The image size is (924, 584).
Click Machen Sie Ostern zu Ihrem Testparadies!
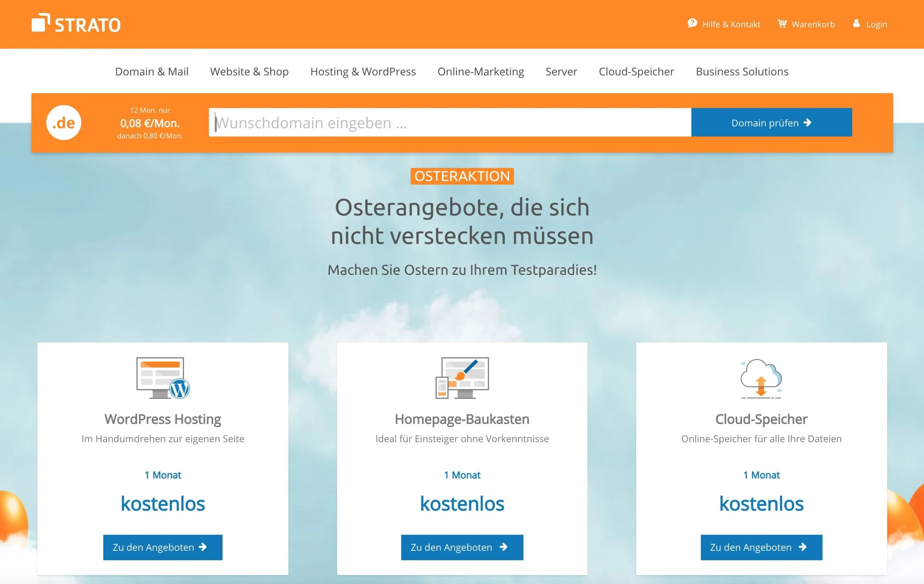462,270
